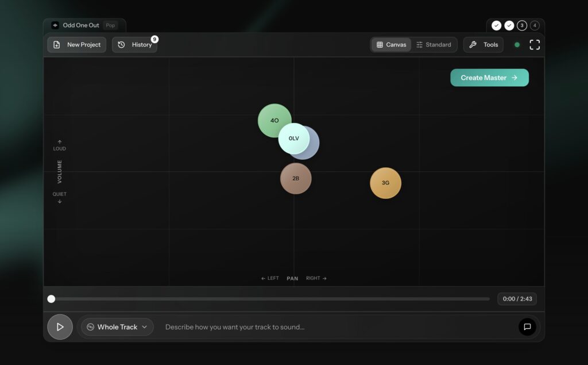Click the Create Master button
The image size is (588, 365).
coord(489,77)
